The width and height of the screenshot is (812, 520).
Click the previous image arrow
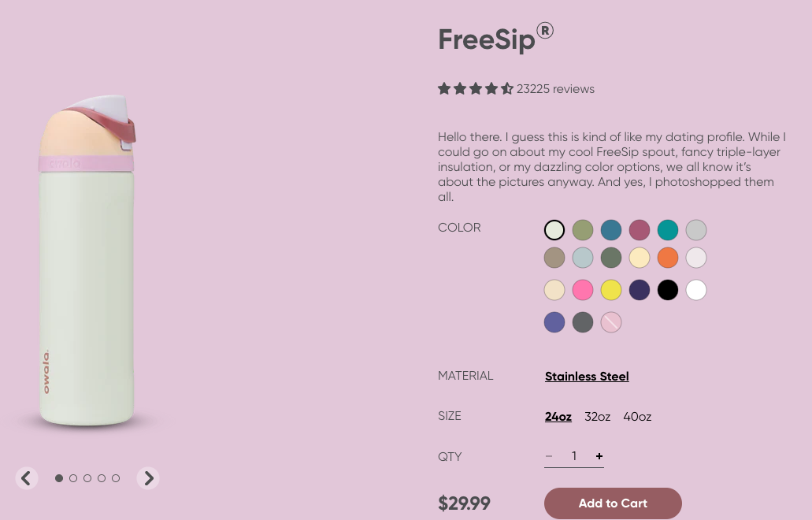pyautogui.click(x=27, y=478)
